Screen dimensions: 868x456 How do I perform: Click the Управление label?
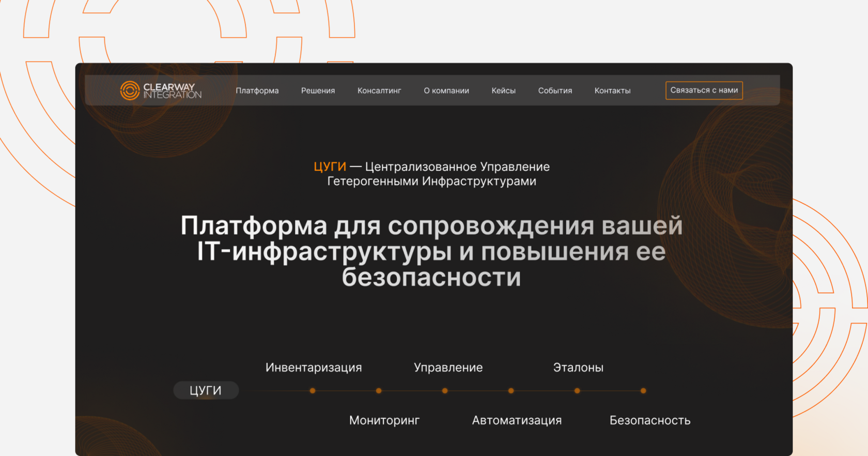pos(448,368)
